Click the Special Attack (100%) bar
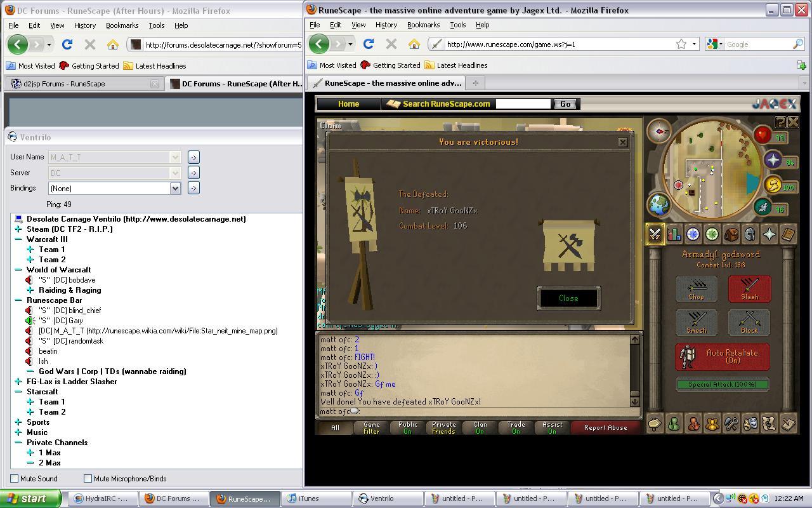 pyautogui.click(x=722, y=384)
